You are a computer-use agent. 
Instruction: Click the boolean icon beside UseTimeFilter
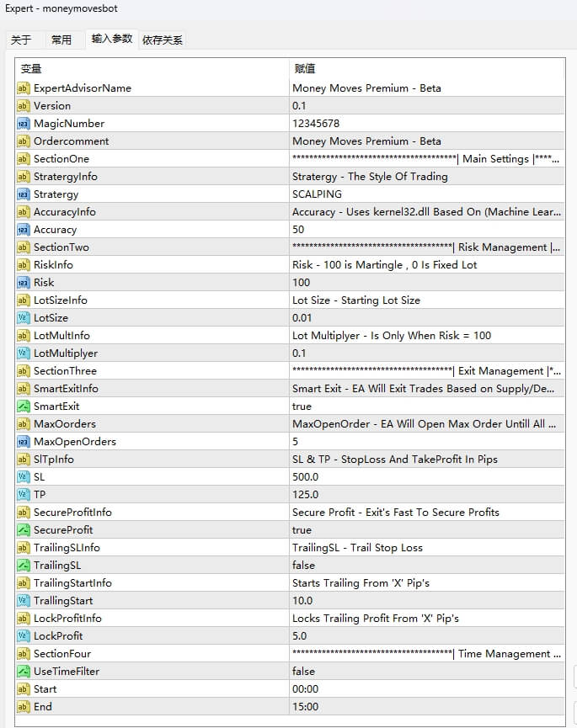[24, 672]
